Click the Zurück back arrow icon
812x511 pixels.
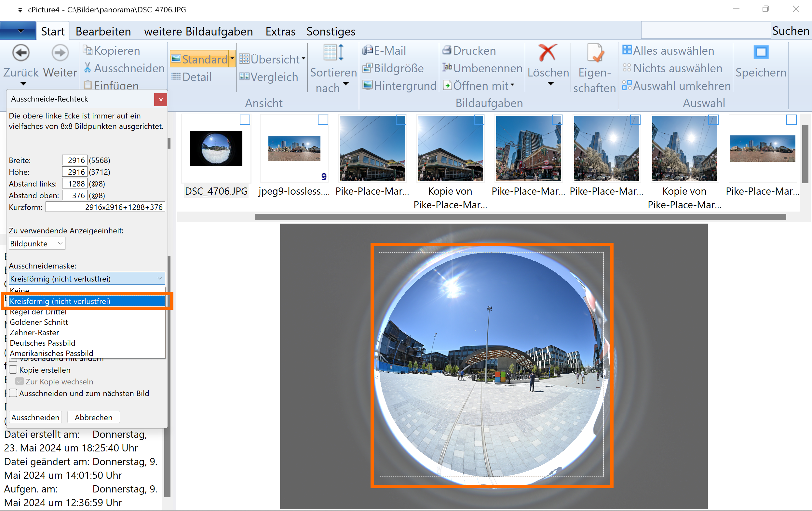click(x=21, y=53)
